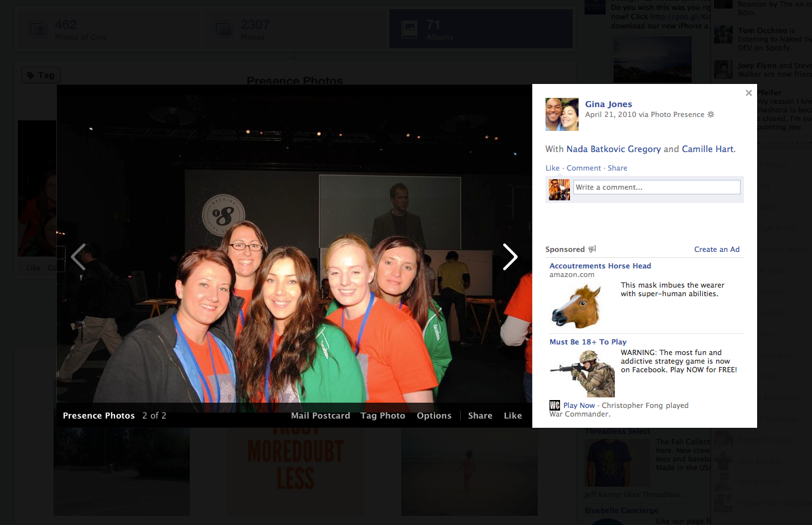Screen dimensions: 812x525
Task: Open Threadless Select ad title
Action: click(617, 431)
